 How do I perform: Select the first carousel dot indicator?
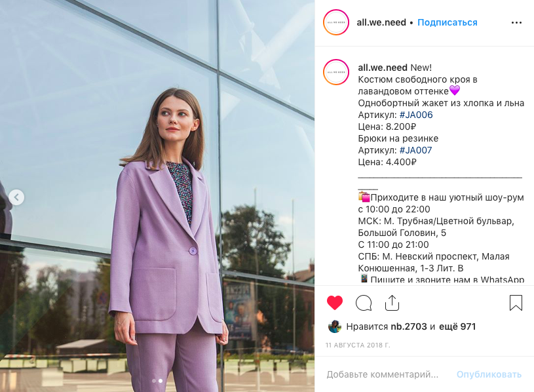coord(154,381)
